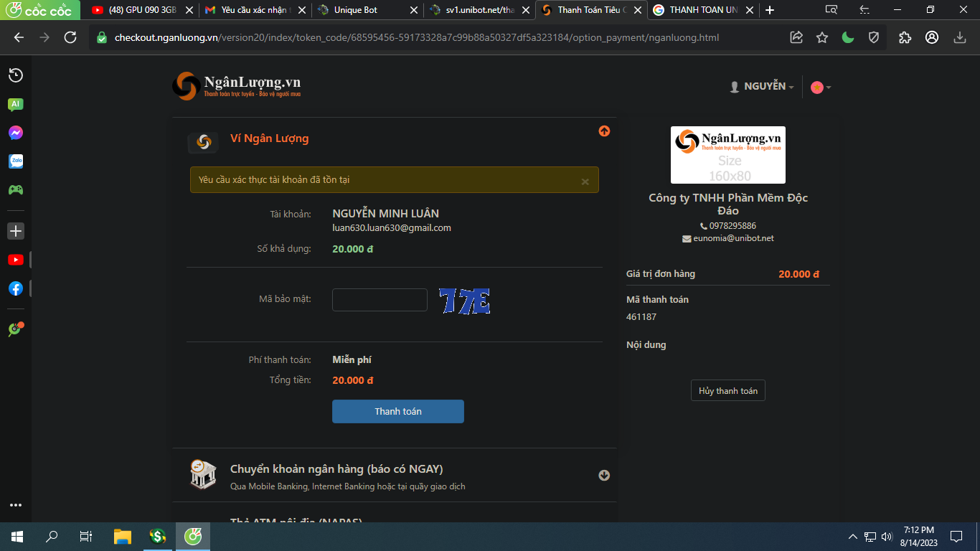Open browser extensions puzzle icon
The image size is (980, 551).
[905, 37]
